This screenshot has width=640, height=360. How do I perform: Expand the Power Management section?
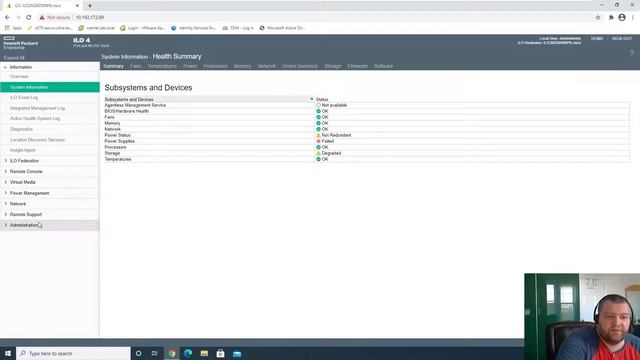click(x=6, y=193)
